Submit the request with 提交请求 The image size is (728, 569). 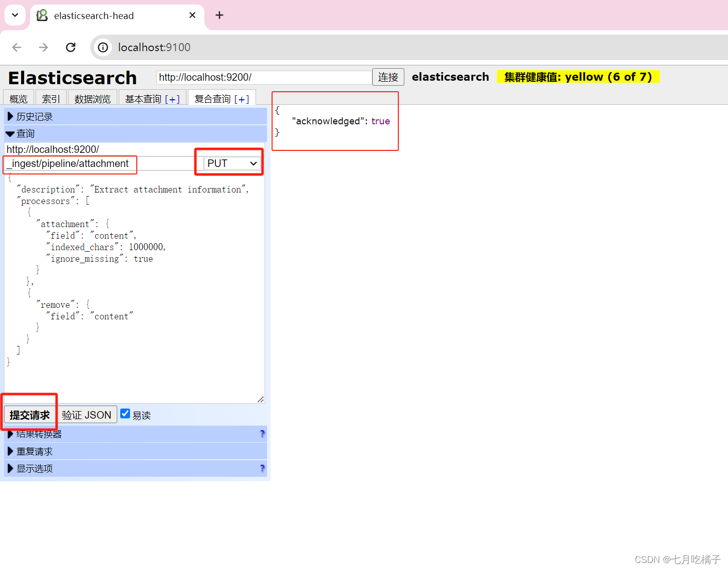coord(30,415)
